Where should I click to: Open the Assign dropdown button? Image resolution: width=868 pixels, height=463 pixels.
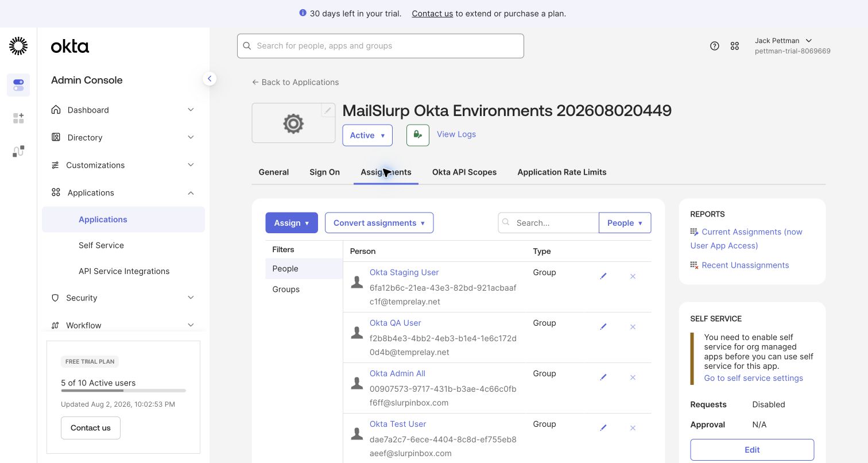[x=292, y=223]
